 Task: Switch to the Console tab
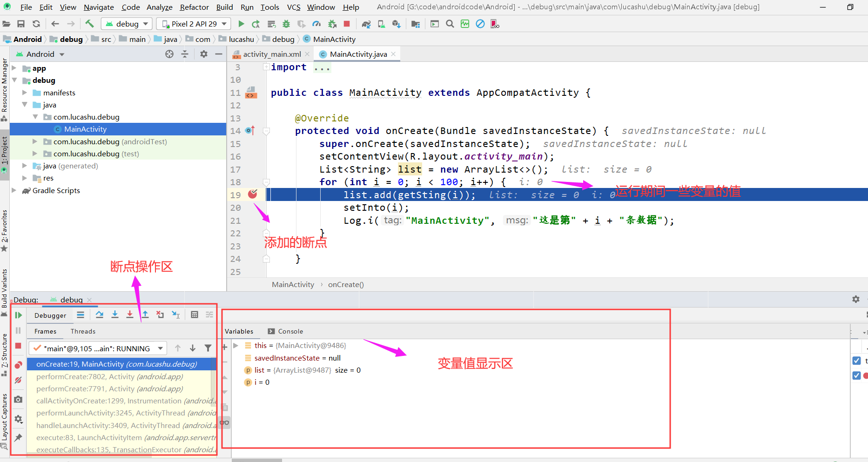click(285, 331)
